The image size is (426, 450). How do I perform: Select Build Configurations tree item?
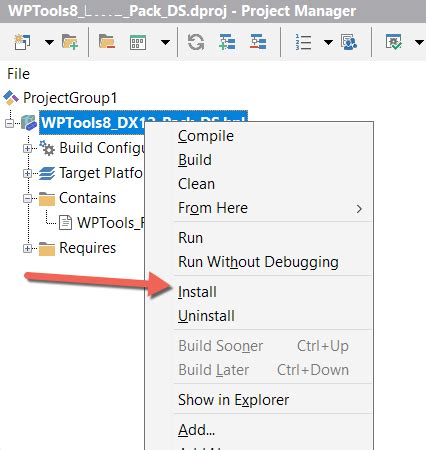(101, 148)
